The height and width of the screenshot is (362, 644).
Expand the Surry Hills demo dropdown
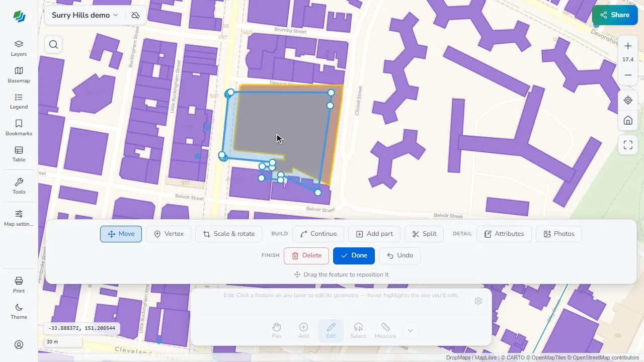[x=85, y=15]
